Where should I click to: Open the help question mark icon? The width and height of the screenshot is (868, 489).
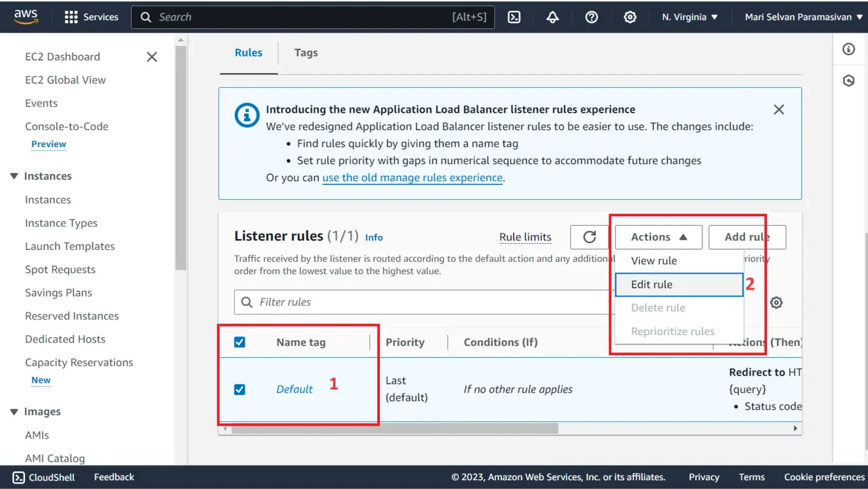pyautogui.click(x=592, y=17)
